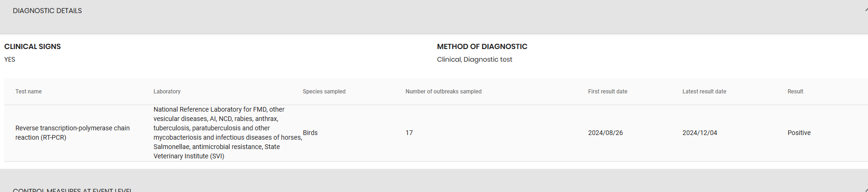Click the Positive result cell

[x=798, y=133]
